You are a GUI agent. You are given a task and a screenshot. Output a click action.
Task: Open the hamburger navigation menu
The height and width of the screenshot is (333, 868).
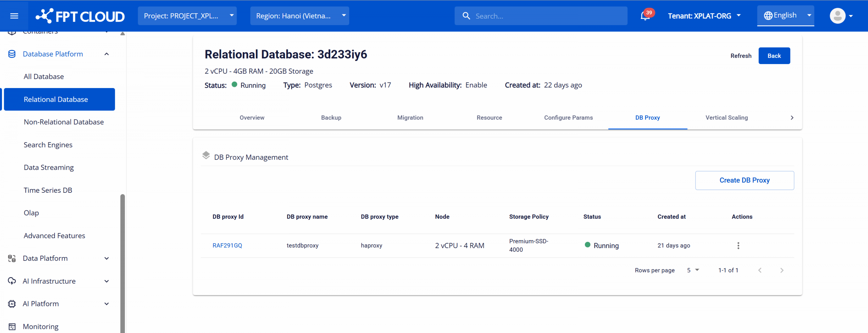14,16
